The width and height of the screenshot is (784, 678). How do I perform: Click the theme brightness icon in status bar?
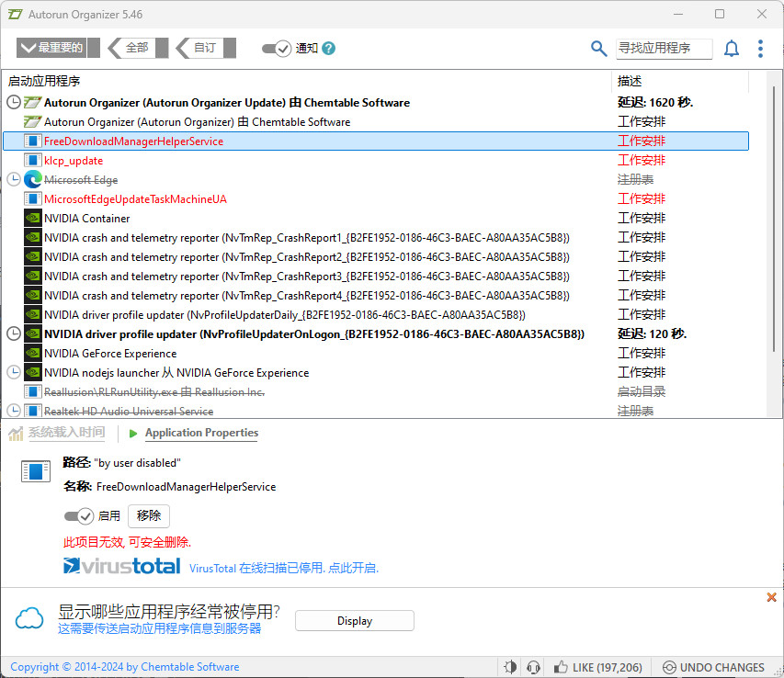[510, 667]
